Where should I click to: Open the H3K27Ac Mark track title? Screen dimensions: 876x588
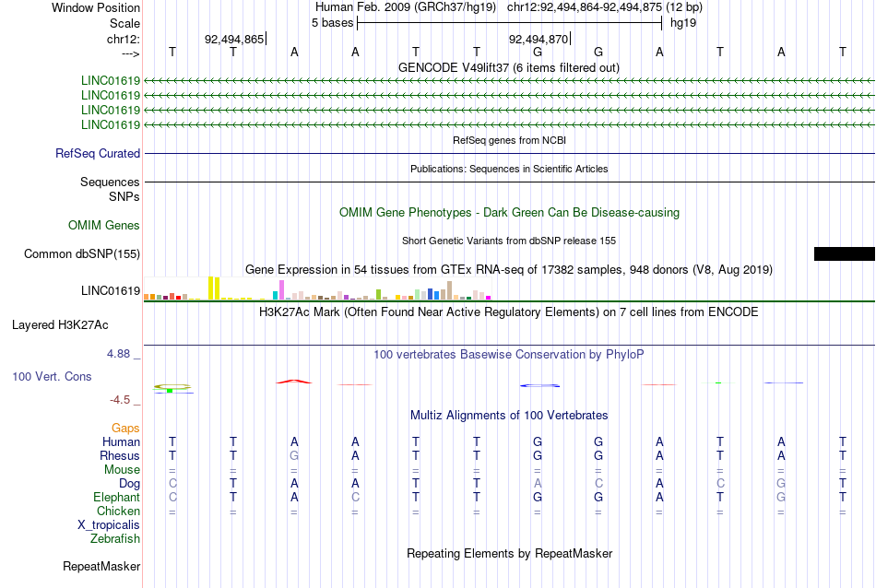(509, 312)
